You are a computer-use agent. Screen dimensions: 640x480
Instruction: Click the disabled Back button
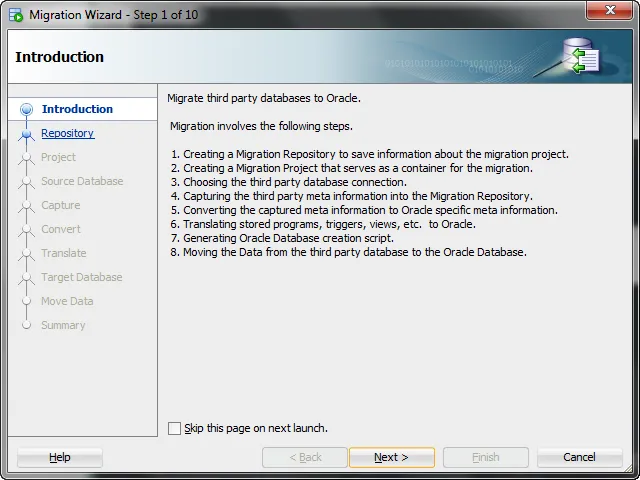click(305, 457)
